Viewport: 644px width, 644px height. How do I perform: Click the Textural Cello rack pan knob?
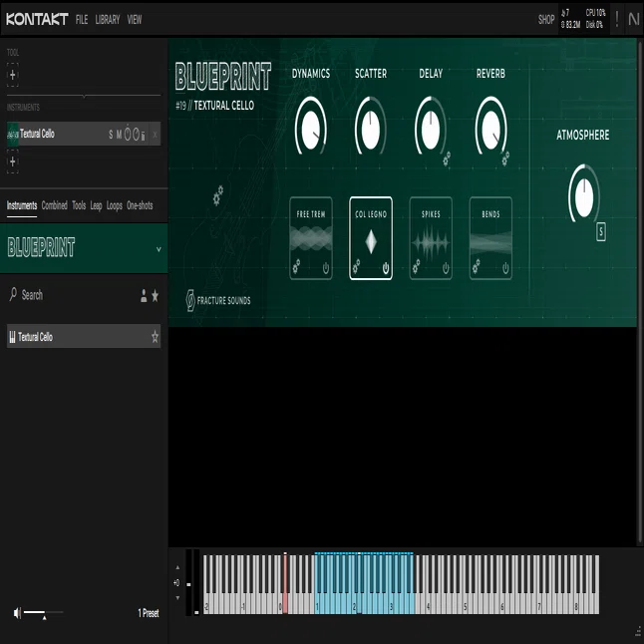[x=136, y=134]
